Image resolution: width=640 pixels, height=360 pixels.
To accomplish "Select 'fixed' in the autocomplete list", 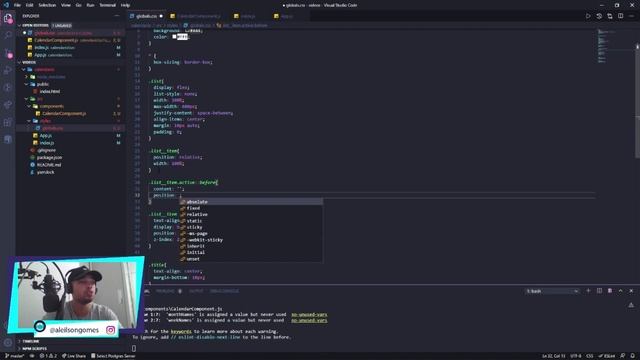I will (251, 208).
